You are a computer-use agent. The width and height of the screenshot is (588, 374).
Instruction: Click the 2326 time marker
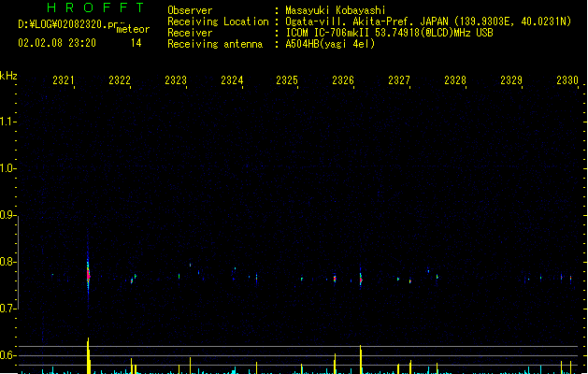pyautogui.click(x=343, y=80)
